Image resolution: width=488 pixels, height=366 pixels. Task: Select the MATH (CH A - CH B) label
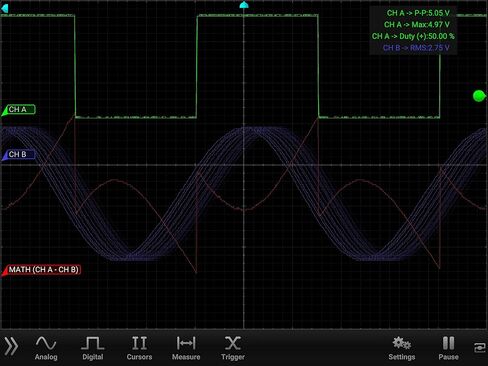click(42, 270)
